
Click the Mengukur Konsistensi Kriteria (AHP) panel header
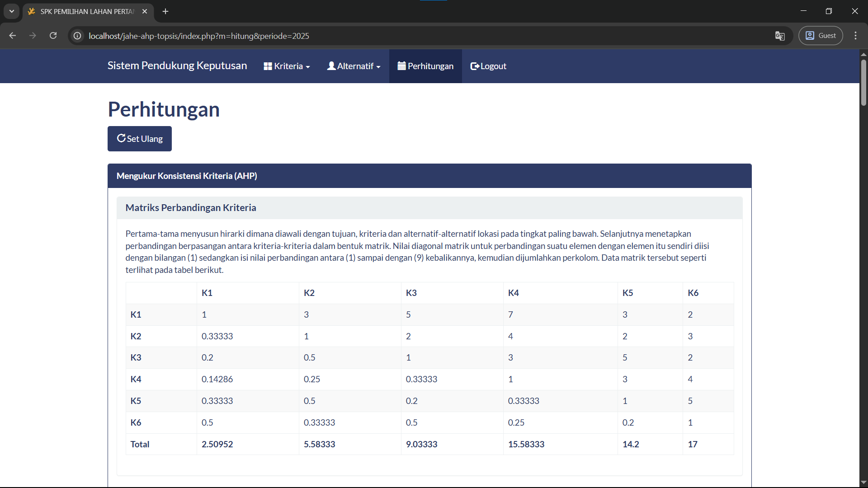(429, 176)
